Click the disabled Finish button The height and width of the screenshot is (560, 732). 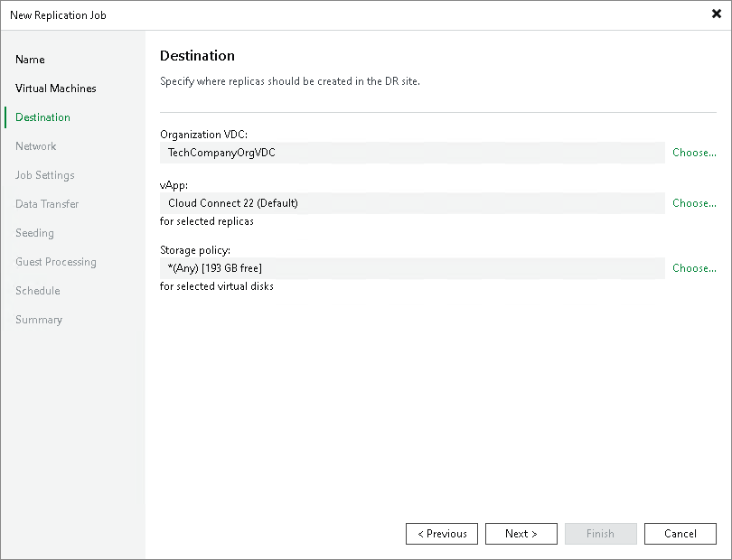tap(600, 533)
